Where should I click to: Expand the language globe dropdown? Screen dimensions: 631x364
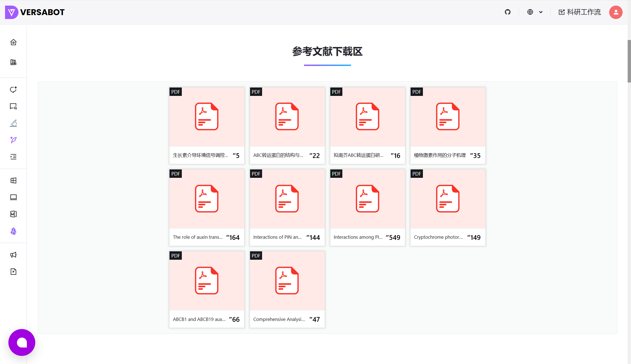tap(535, 12)
